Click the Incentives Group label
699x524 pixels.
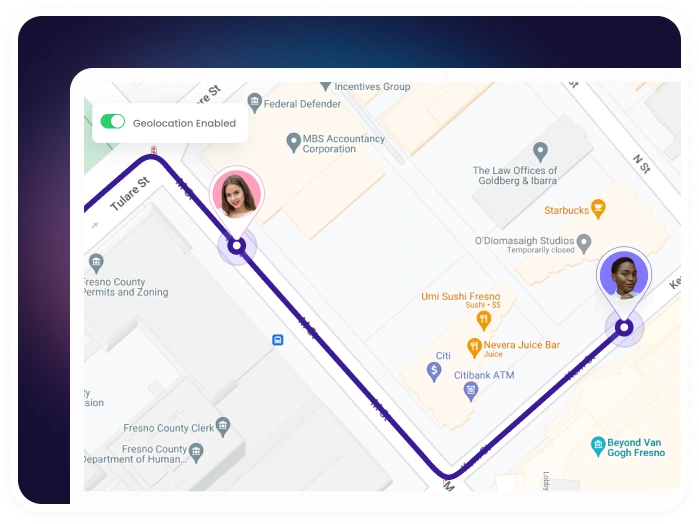(372, 87)
